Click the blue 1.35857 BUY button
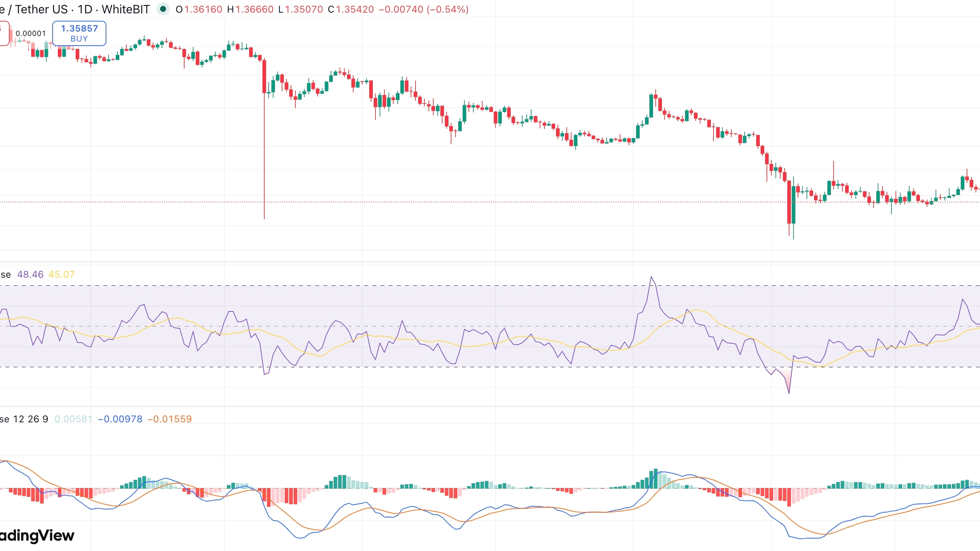Screen dimensions: 980x551 click(x=79, y=33)
